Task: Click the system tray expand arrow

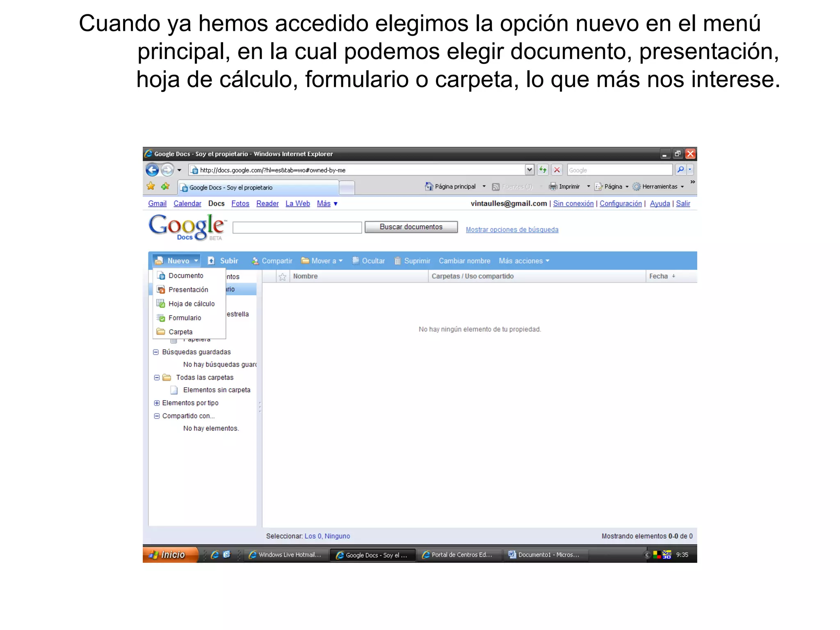Action: 647,555
